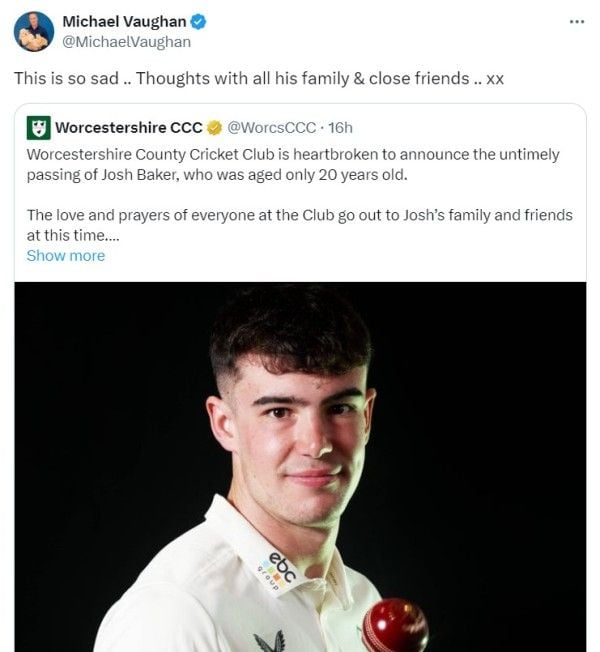Open the @MichaelVaughan handle link
600x652 pixels.
pyautogui.click(x=126, y=42)
